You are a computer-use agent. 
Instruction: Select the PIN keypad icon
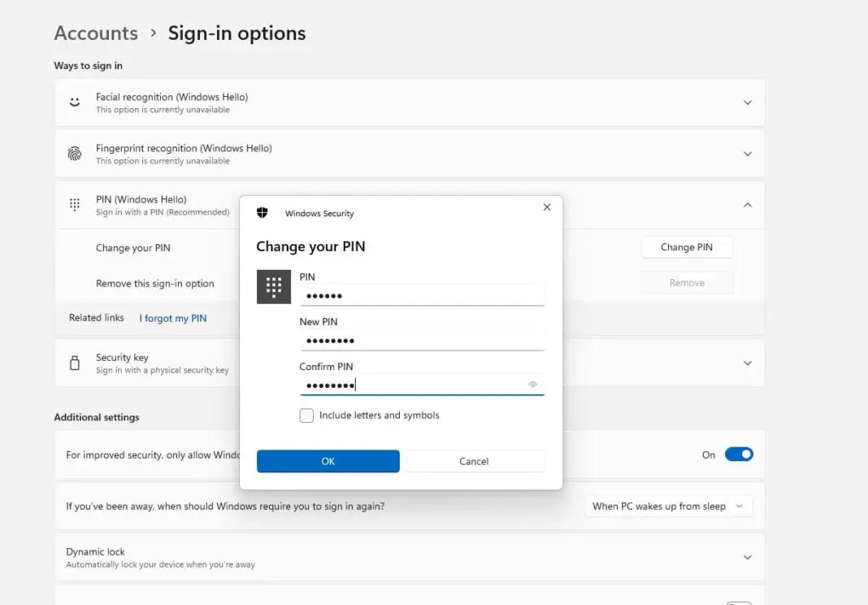[74, 205]
